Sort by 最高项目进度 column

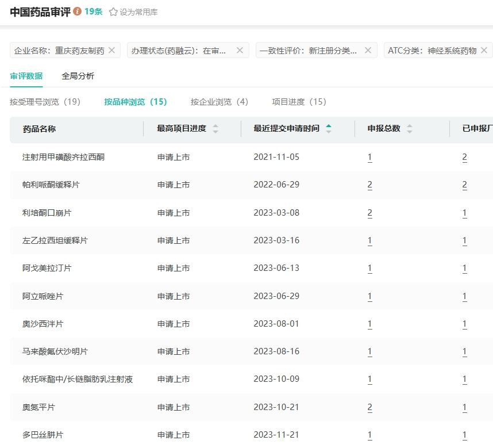[215, 129]
